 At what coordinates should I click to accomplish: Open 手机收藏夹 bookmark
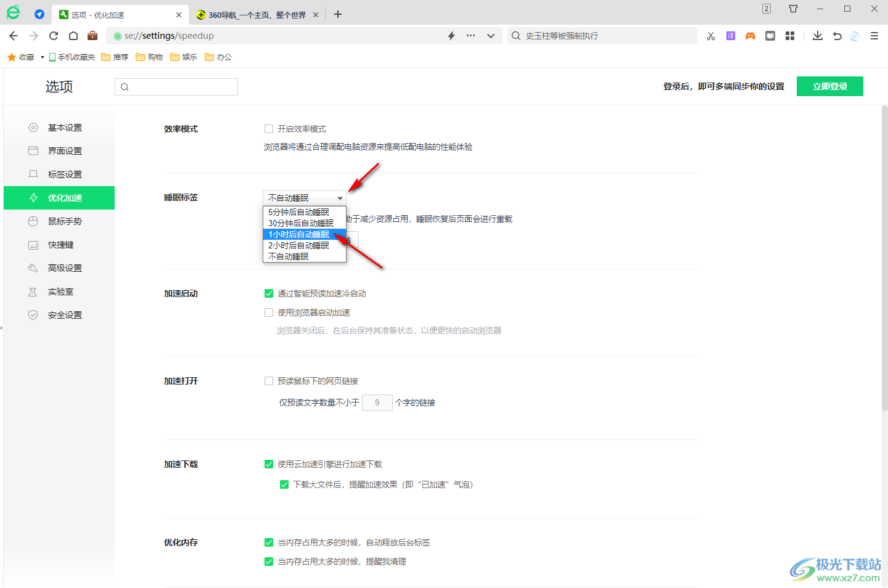coord(72,57)
